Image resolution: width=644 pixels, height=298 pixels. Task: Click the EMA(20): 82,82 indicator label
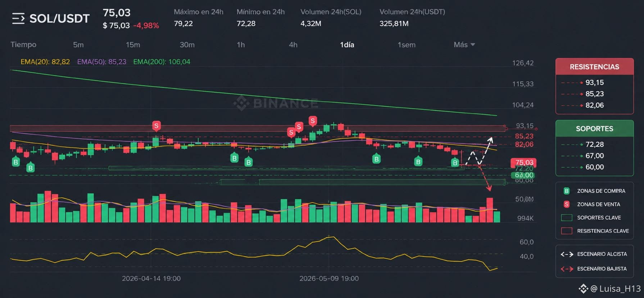click(x=45, y=62)
